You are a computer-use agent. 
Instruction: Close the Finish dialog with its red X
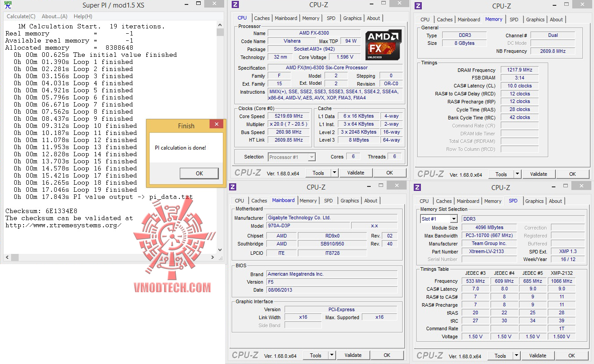(x=216, y=125)
